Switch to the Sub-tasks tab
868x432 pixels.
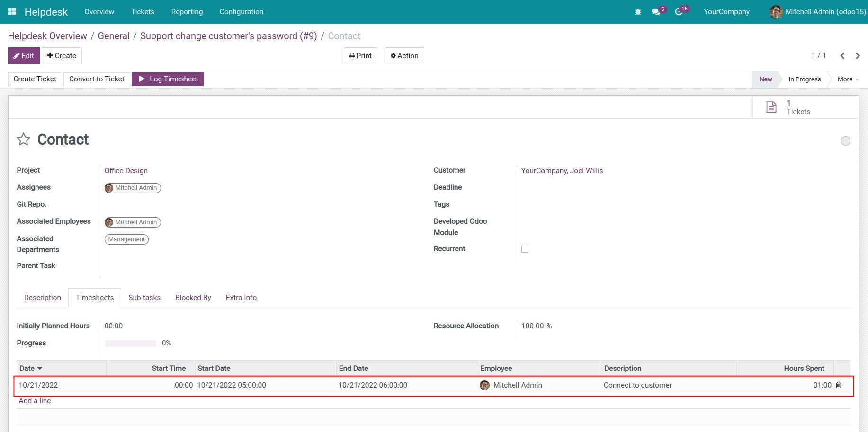click(144, 297)
